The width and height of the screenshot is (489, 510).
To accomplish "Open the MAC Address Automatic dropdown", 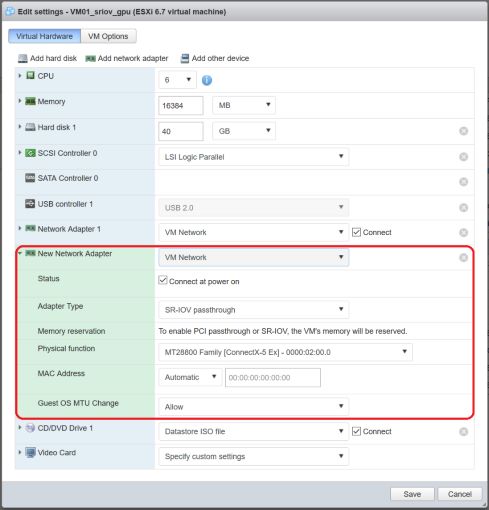I will pos(190,377).
